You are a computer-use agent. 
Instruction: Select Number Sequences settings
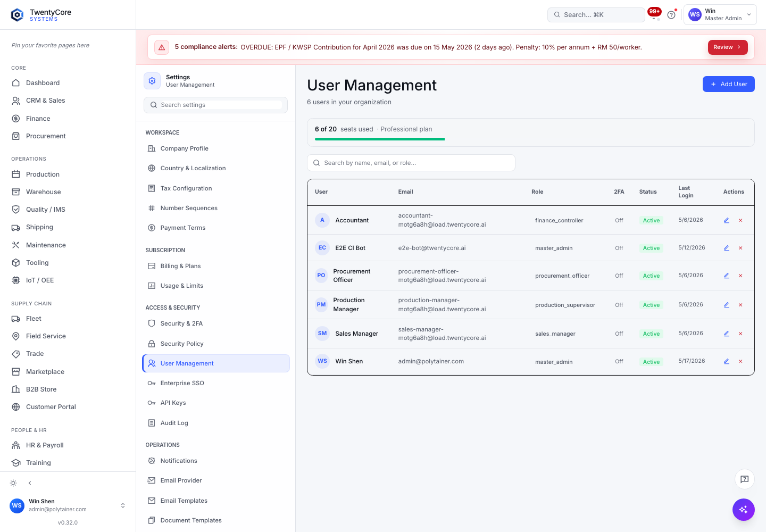(x=216, y=208)
